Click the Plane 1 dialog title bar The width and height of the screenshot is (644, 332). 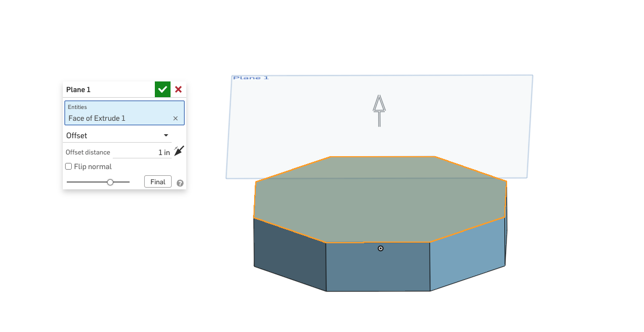107,89
